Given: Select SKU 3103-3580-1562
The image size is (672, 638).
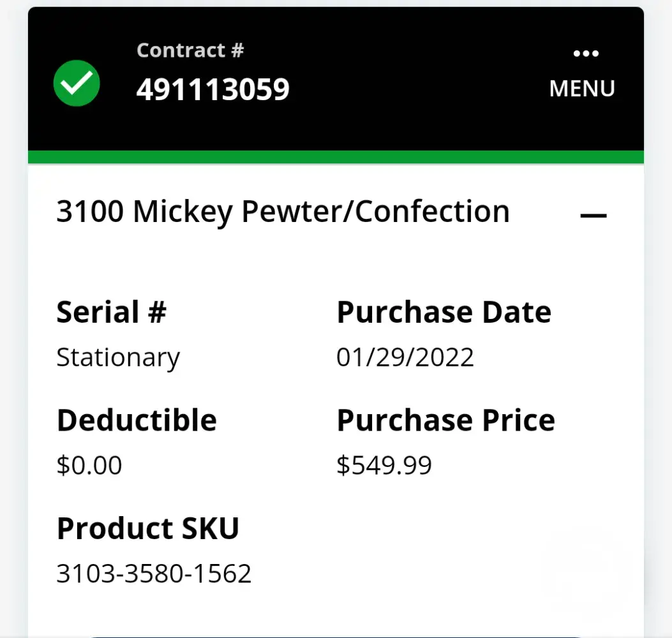Looking at the screenshot, I should point(154,574).
